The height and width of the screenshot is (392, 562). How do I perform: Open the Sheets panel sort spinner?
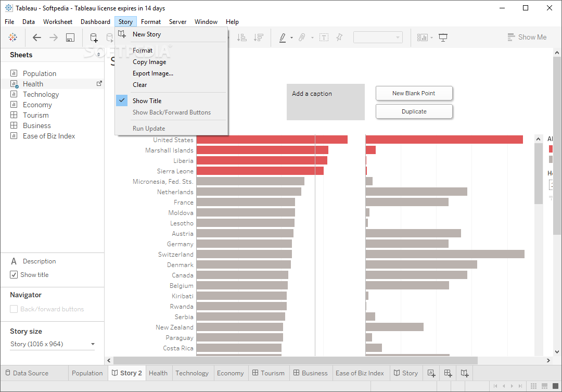click(98, 55)
